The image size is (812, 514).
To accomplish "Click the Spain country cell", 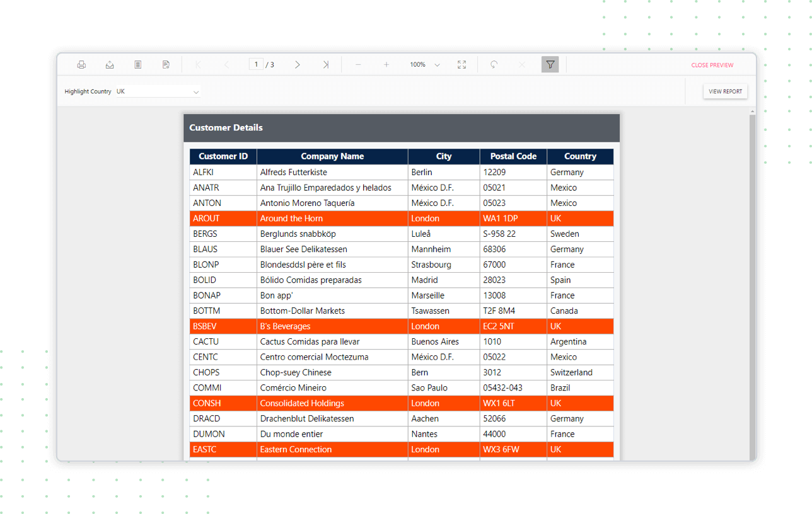I will click(x=580, y=280).
